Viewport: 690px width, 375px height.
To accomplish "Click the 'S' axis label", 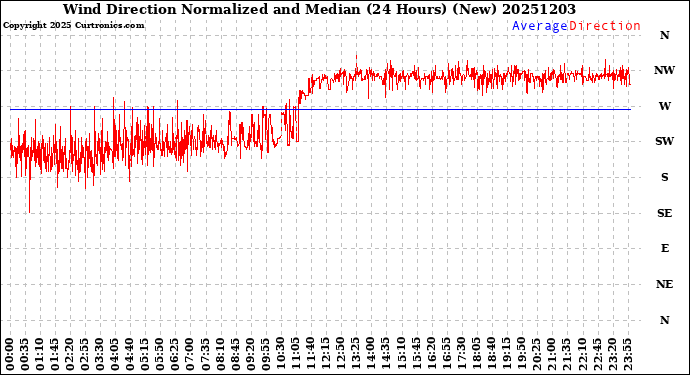I will click(664, 177).
